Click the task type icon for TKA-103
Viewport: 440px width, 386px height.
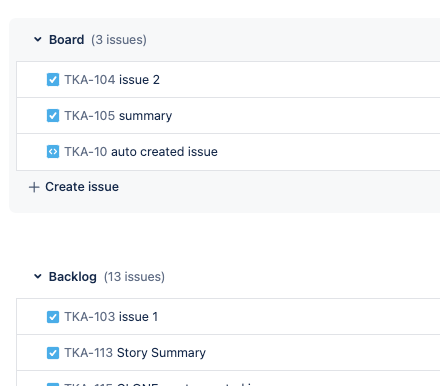point(53,317)
